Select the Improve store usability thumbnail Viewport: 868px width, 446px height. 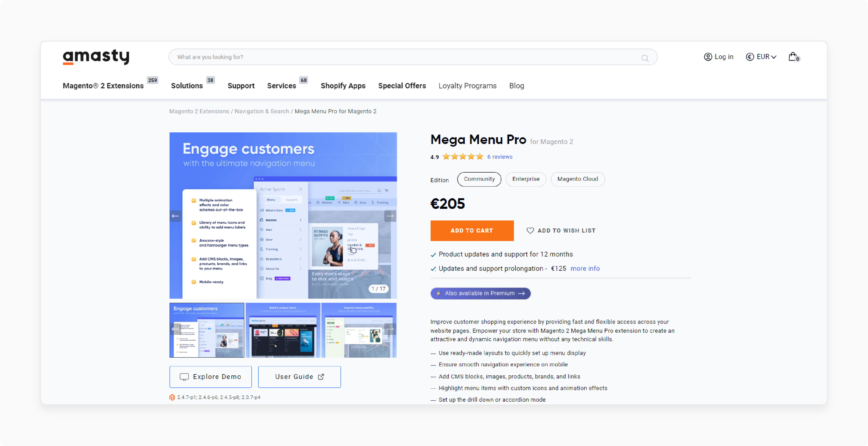point(359,330)
